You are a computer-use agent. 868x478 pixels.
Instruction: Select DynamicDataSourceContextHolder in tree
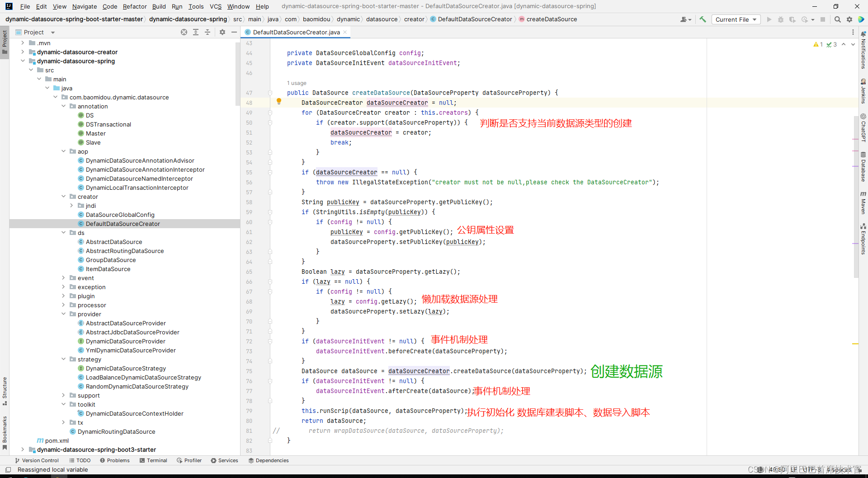pos(134,413)
